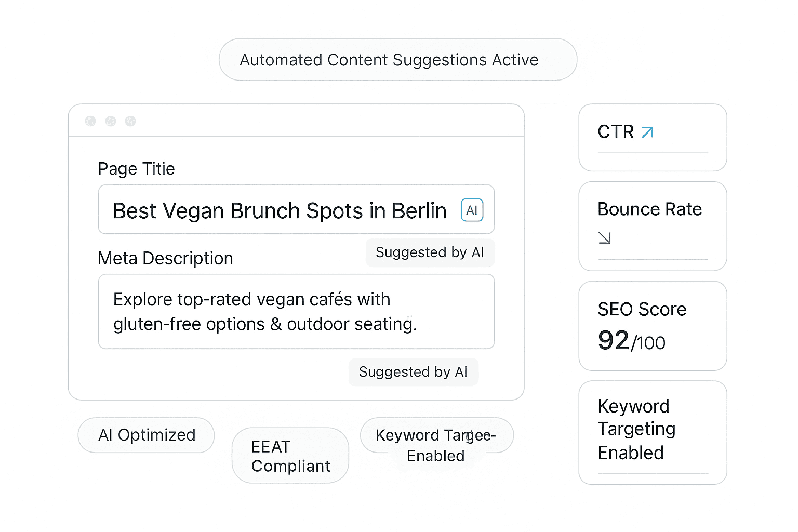This screenshot has width=798, height=532.
Task: Select the AI Optimized pill
Action: (146, 435)
